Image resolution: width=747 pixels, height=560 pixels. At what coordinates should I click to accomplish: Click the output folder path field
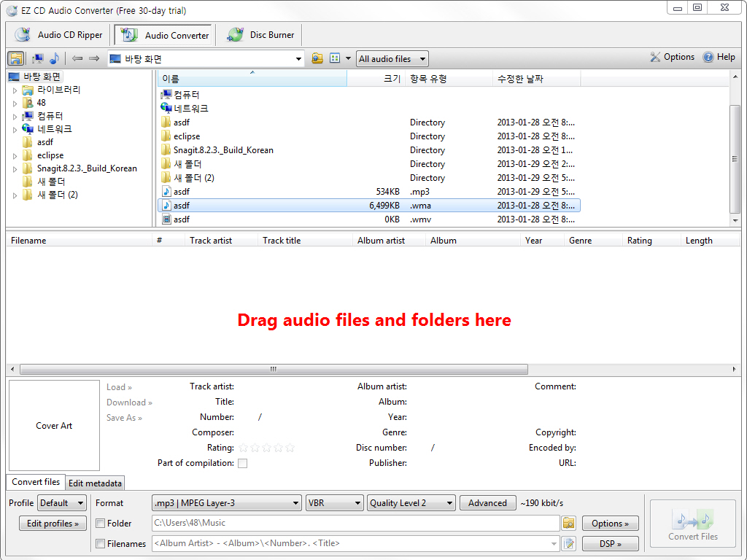355,523
